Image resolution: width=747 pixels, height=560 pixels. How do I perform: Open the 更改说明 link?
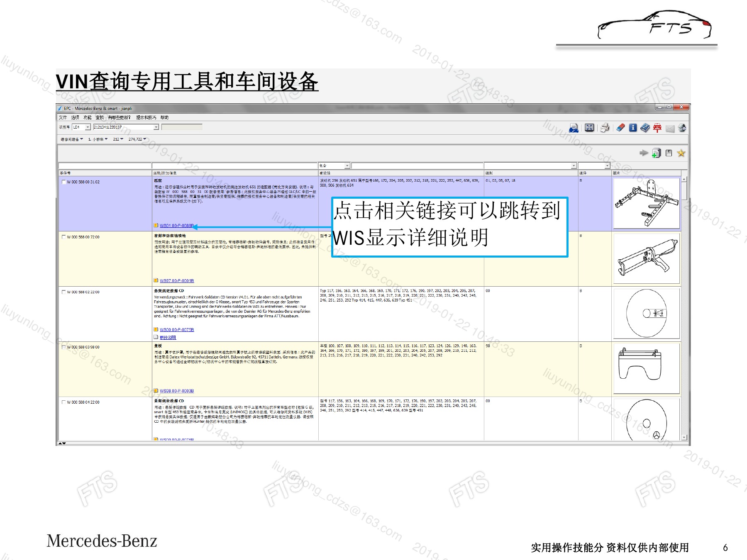click(168, 338)
